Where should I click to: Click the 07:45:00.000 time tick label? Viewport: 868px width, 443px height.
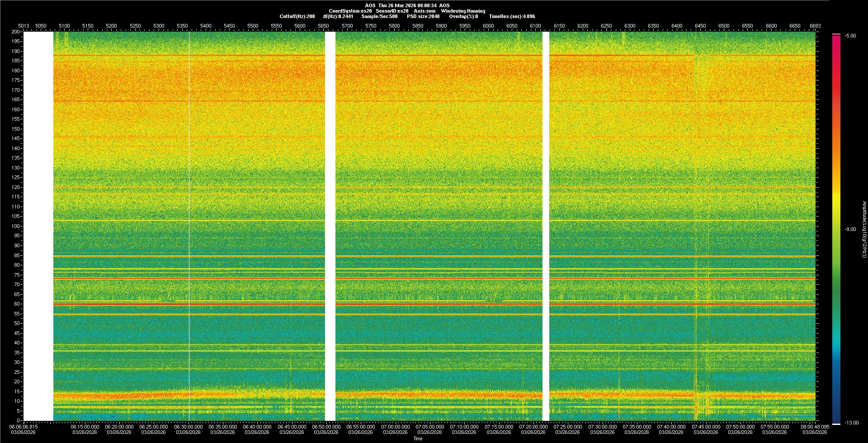coord(706,427)
